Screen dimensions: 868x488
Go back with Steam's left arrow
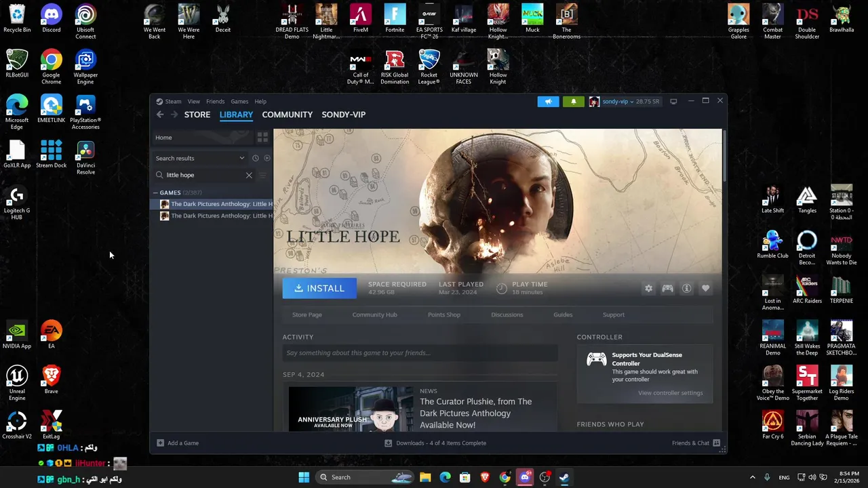[x=160, y=115]
